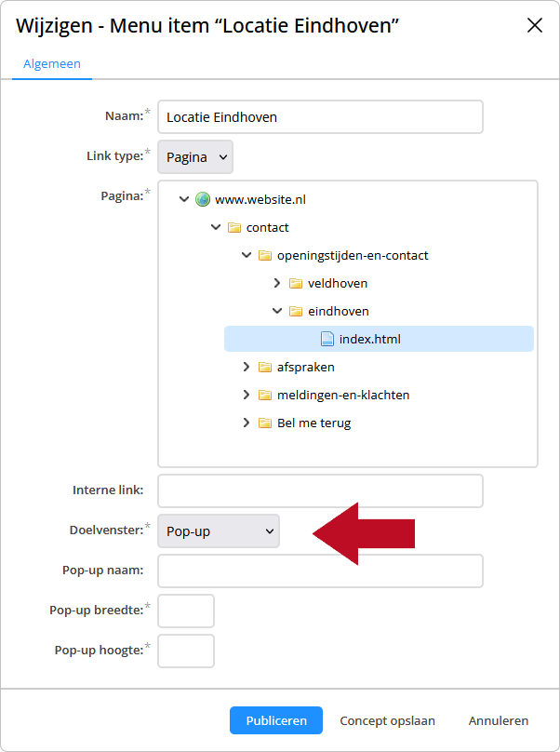Click the afspraken folder icon
560x752 pixels.
[x=265, y=368]
